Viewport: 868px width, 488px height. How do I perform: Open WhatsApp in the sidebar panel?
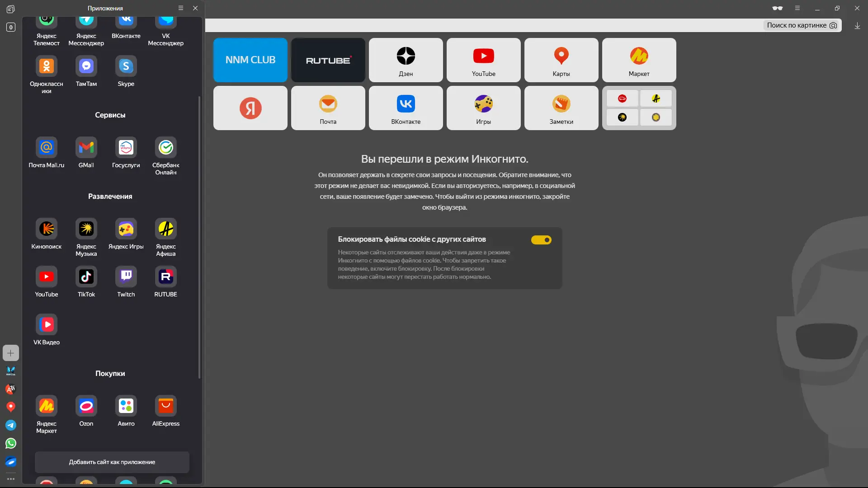[10, 443]
